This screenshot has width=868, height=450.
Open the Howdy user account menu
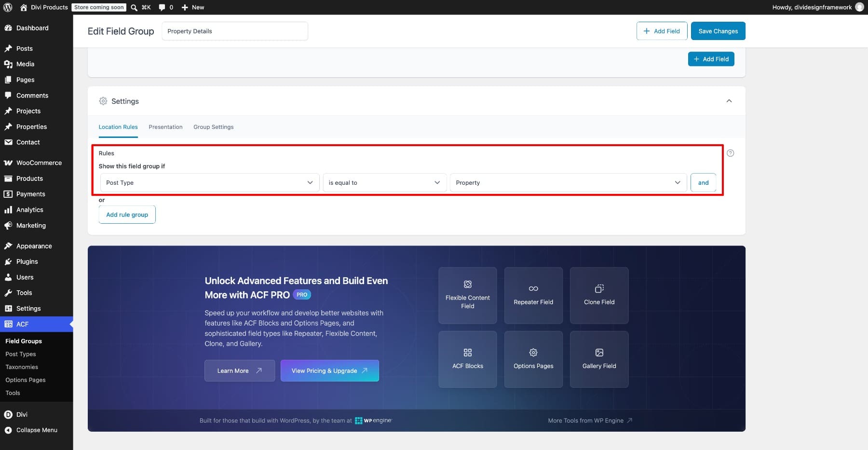click(x=817, y=7)
